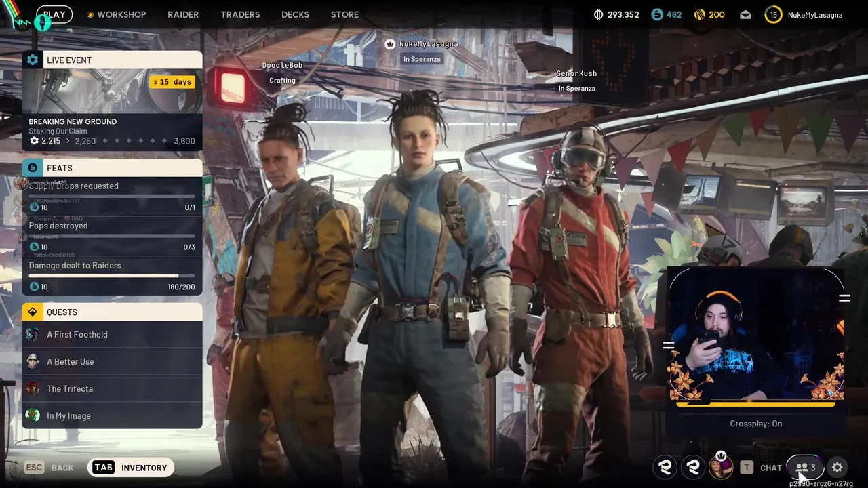Open the RAIDER tab
Viewport: 868px width, 488px height.
(183, 14)
